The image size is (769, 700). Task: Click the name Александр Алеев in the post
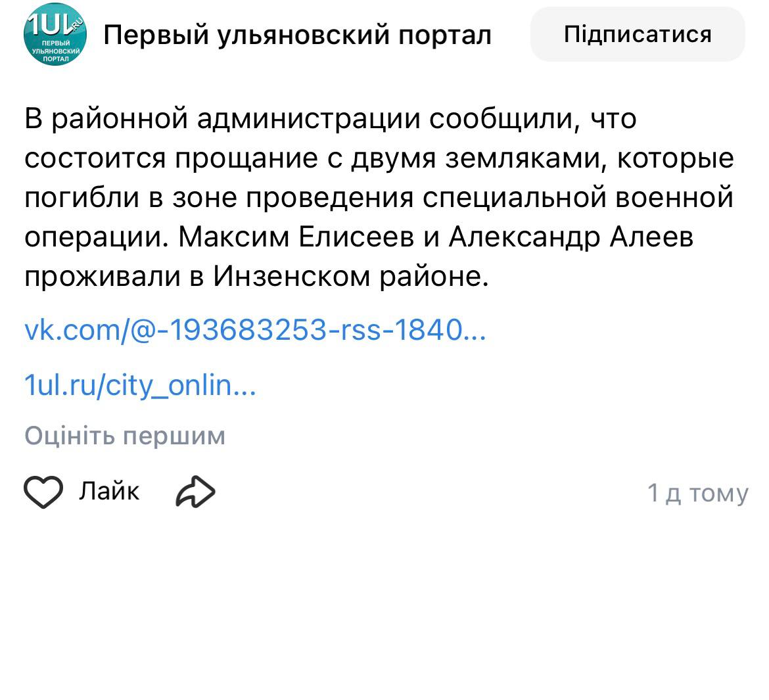(571, 237)
